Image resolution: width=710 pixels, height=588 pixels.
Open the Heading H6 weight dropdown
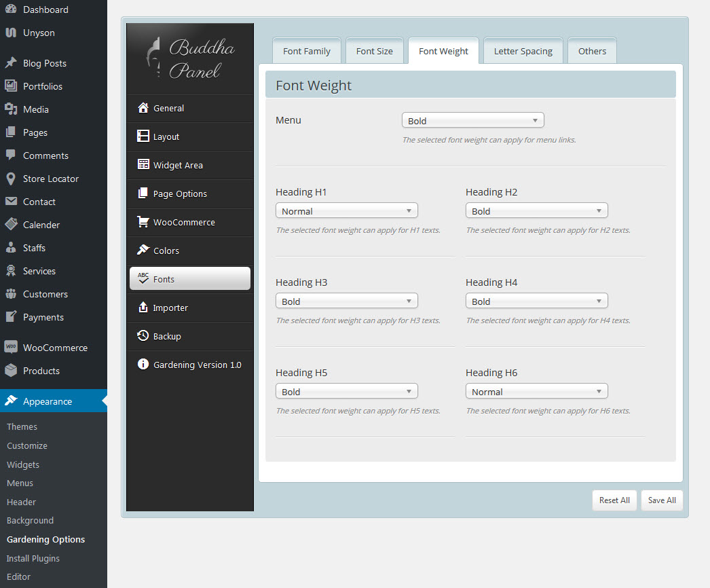tap(537, 391)
